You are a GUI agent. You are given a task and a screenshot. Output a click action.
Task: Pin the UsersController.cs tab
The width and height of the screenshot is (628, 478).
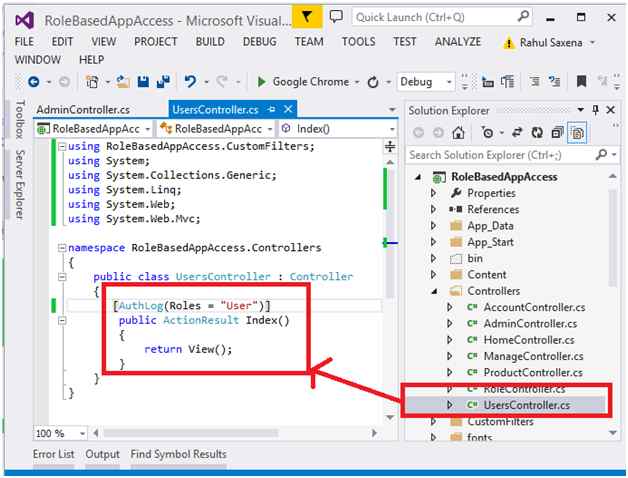point(272,109)
